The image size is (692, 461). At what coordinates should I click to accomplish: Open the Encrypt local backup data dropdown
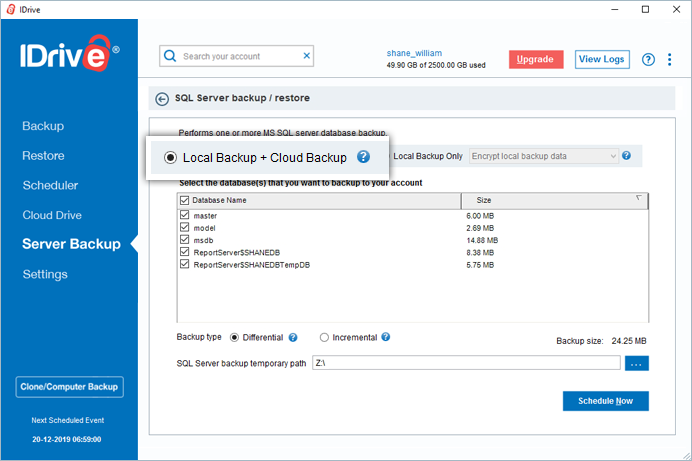(x=543, y=156)
